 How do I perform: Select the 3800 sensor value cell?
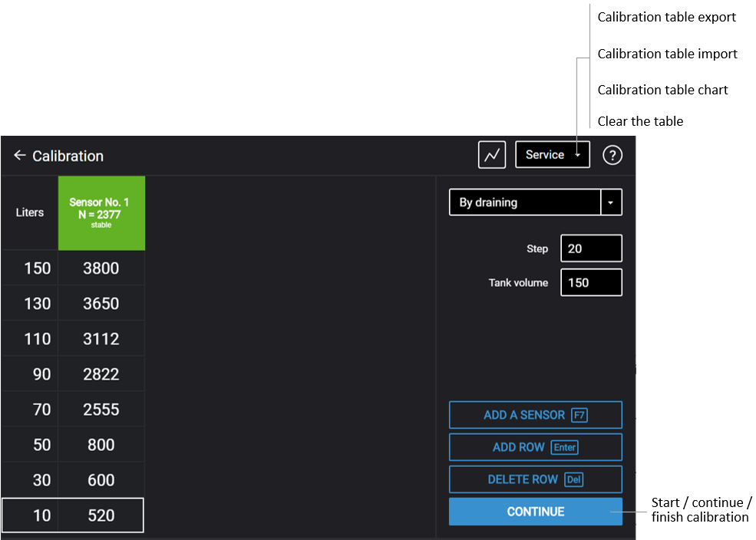(101, 268)
